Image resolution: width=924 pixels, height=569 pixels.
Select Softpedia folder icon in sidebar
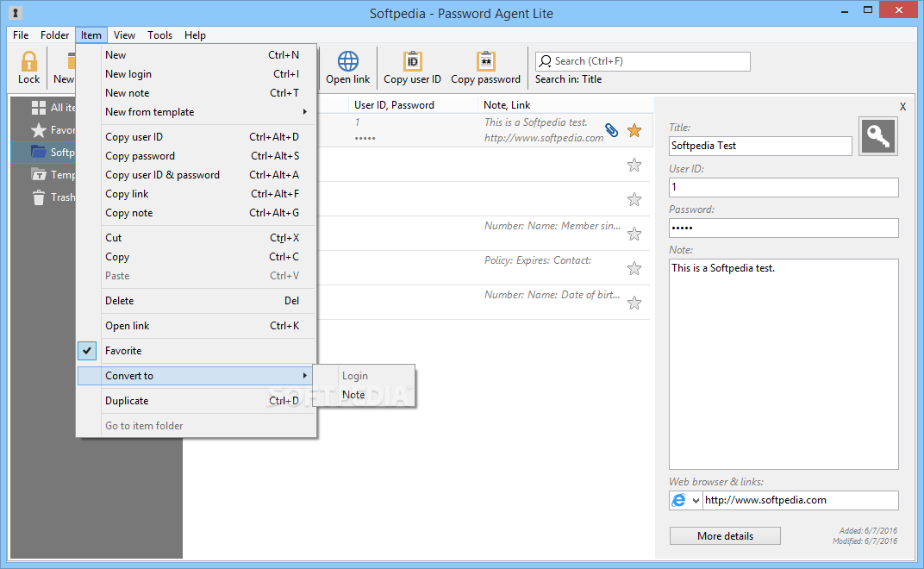[x=38, y=152]
